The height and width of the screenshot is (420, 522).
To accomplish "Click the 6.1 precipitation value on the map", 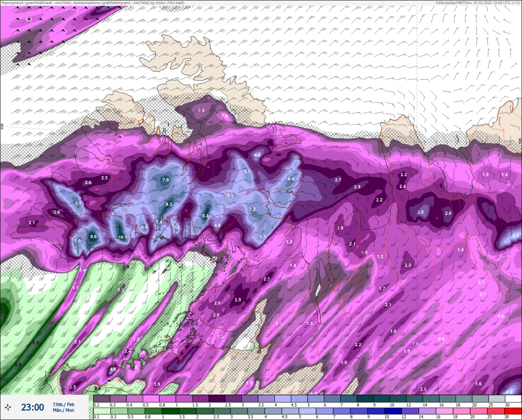I will tap(263, 237).
